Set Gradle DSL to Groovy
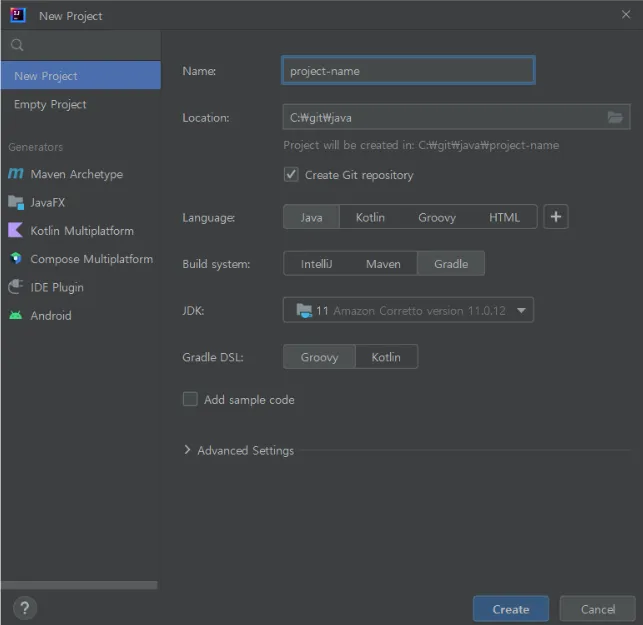Viewport: 643px width, 625px height. pyautogui.click(x=319, y=357)
